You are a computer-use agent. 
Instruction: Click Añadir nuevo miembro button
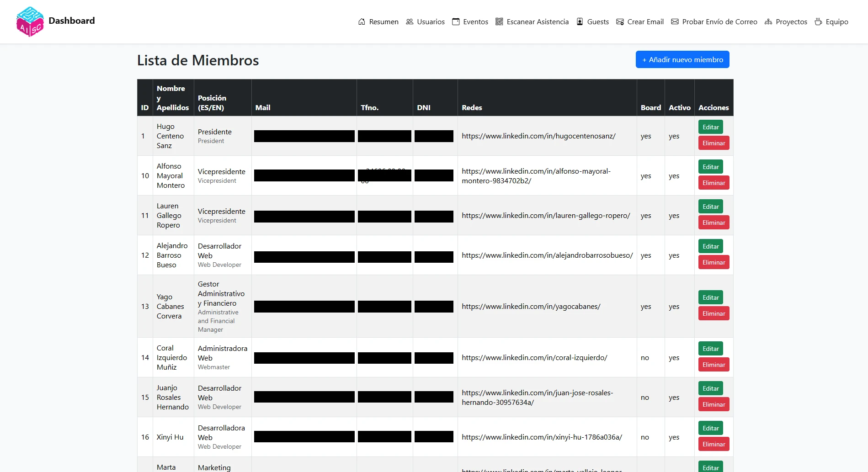pyautogui.click(x=682, y=59)
